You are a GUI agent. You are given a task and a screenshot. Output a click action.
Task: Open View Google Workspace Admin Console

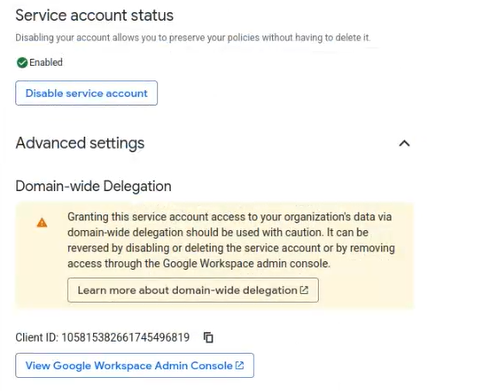(x=134, y=365)
